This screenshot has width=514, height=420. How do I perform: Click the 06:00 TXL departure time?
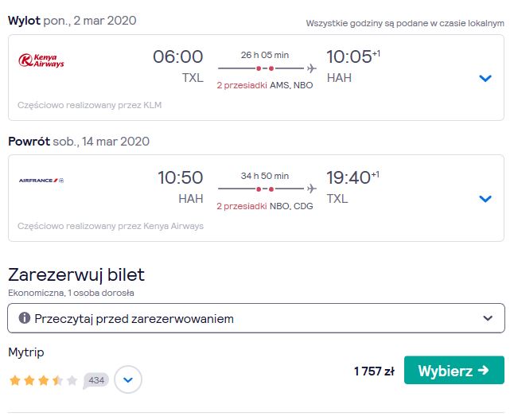tap(178, 66)
